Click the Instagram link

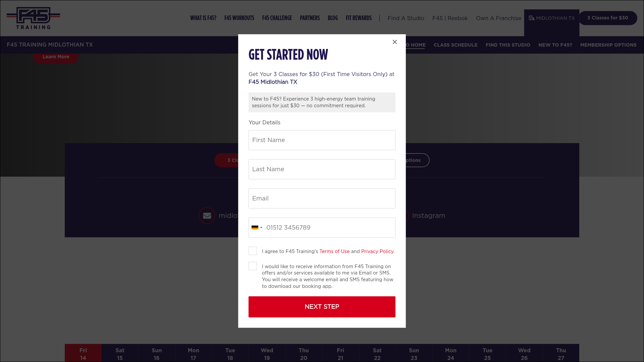[428, 216]
